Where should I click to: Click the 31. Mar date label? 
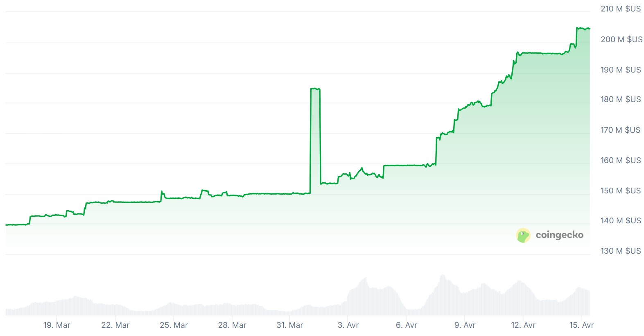[x=290, y=325]
